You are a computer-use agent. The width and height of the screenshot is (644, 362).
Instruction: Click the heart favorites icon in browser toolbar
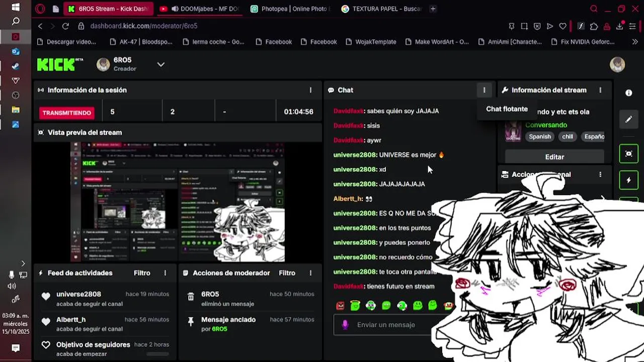point(563,26)
